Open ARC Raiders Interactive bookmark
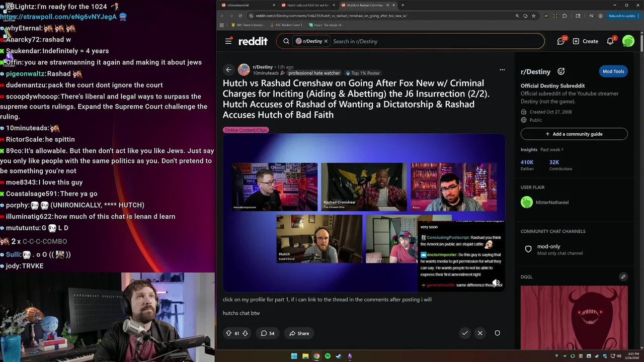644x362 pixels. (248, 25)
